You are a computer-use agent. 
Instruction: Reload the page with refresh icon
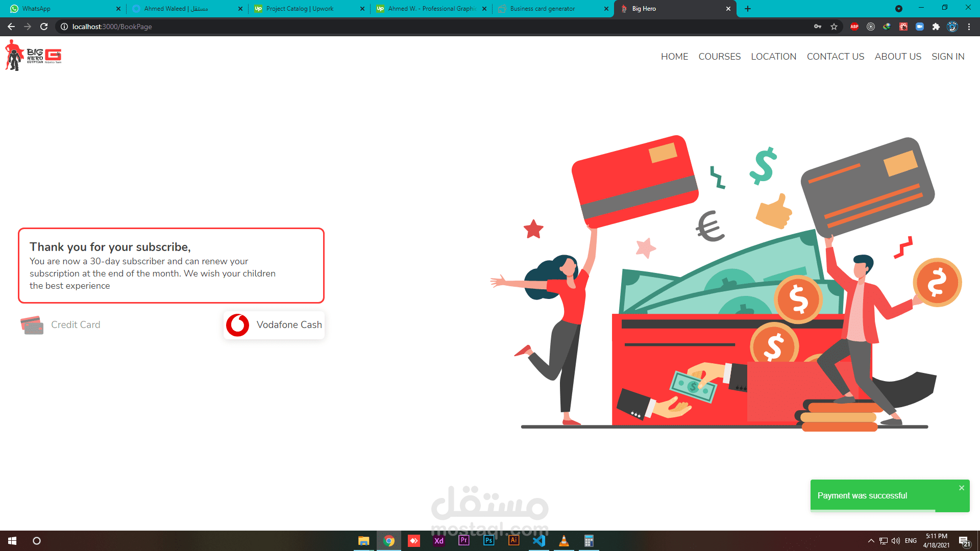tap(44, 27)
